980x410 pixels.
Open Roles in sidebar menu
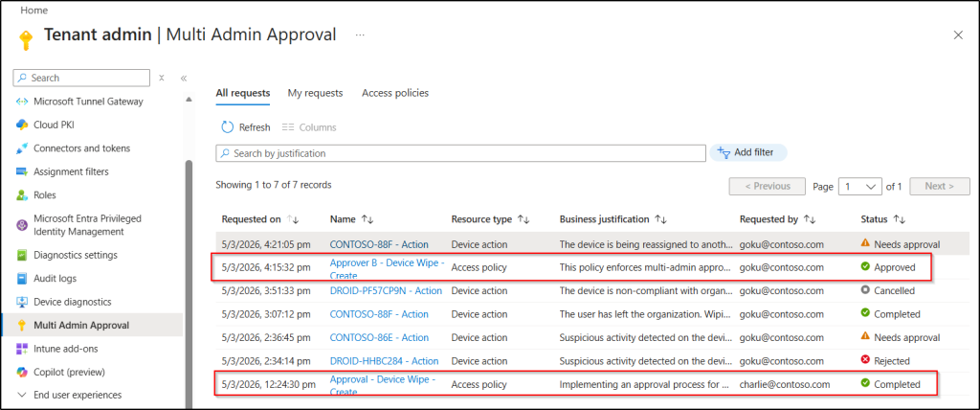pyautogui.click(x=44, y=195)
